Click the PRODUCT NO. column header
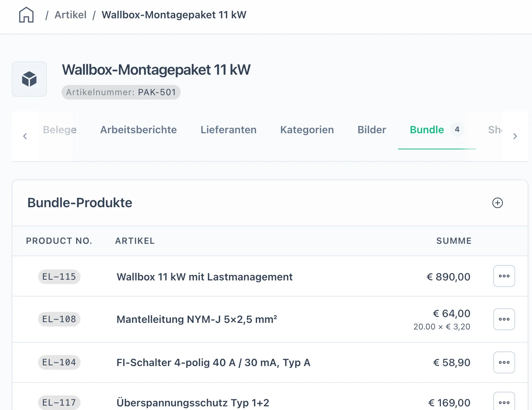 [59, 241]
